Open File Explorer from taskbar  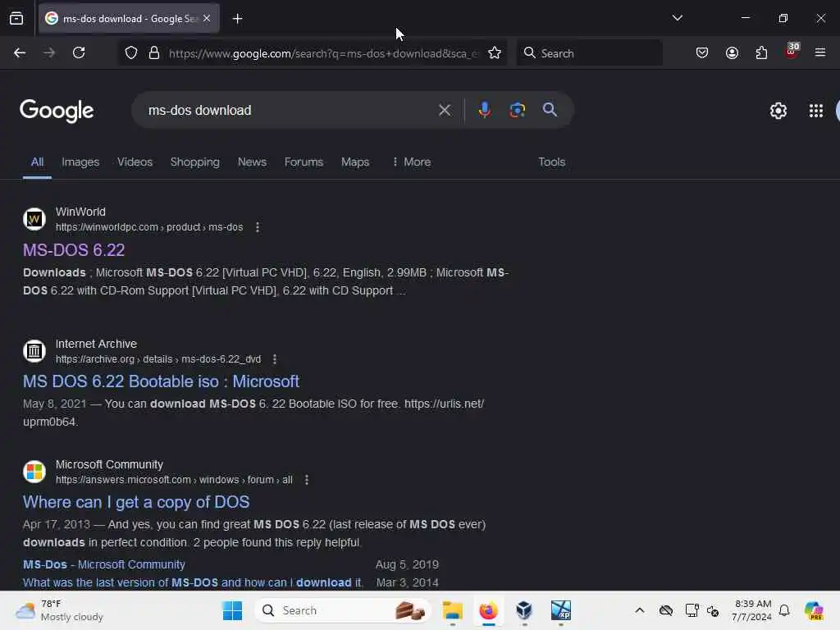pyautogui.click(x=453, y=610)
